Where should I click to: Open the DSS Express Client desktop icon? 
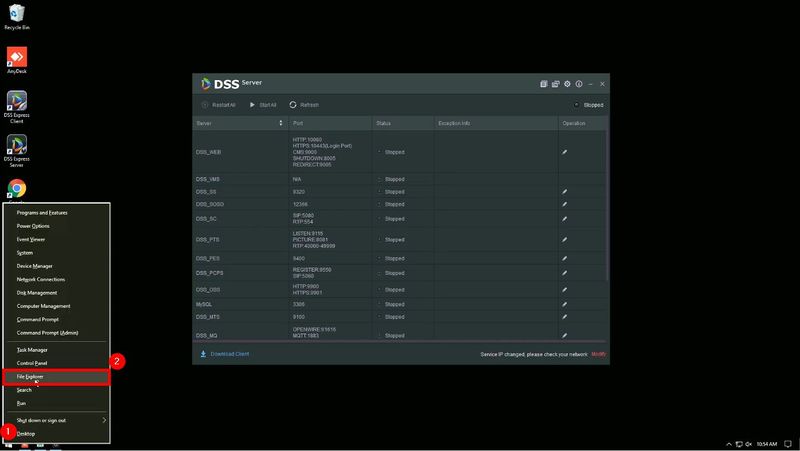pyautogui.click(x=17, y=107)
